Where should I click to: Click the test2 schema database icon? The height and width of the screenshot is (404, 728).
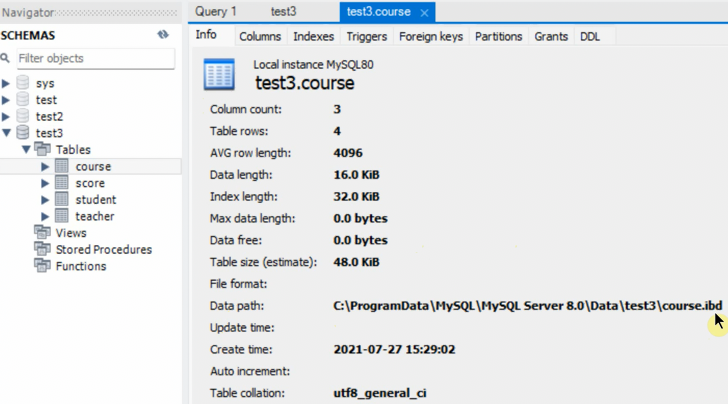(23, 116)
